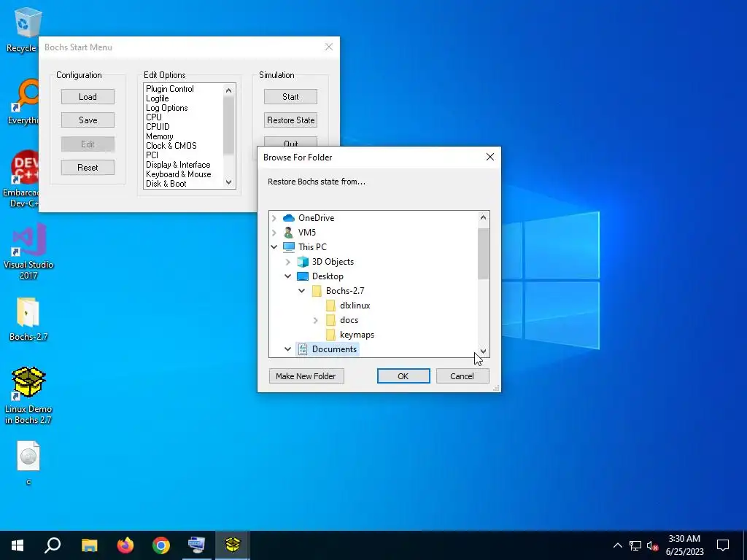
Task: Launch Visual Studio 2017 desktop shortcut
Action: tap(28, 238)
